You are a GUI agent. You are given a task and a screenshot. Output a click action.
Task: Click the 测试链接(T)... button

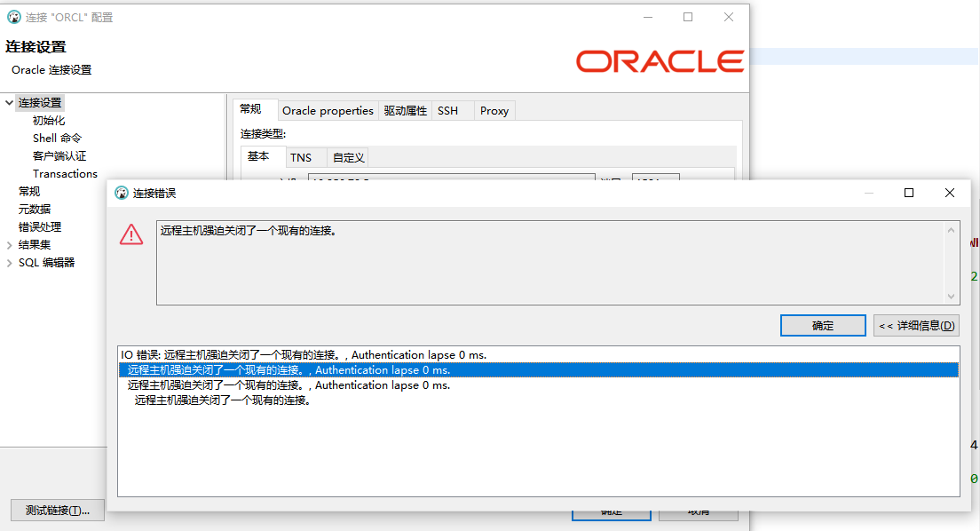[x=58, y=511]
